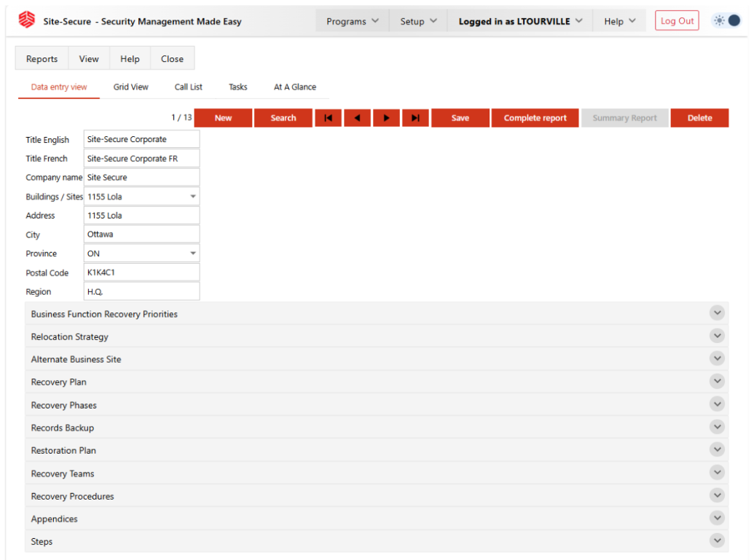Toggle the dark mode switch
This screenshot has height=560, width=754.
click(726, 21)
